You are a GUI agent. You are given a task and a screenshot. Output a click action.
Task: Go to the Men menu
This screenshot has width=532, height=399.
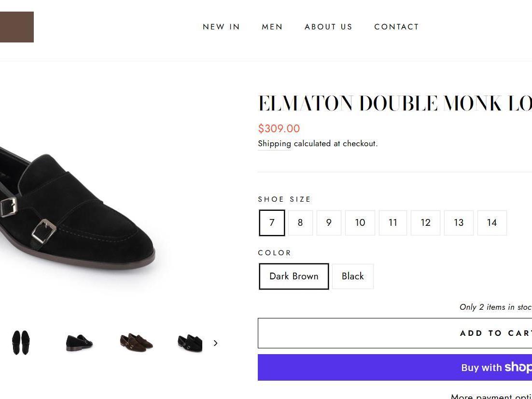click(272, 27)
